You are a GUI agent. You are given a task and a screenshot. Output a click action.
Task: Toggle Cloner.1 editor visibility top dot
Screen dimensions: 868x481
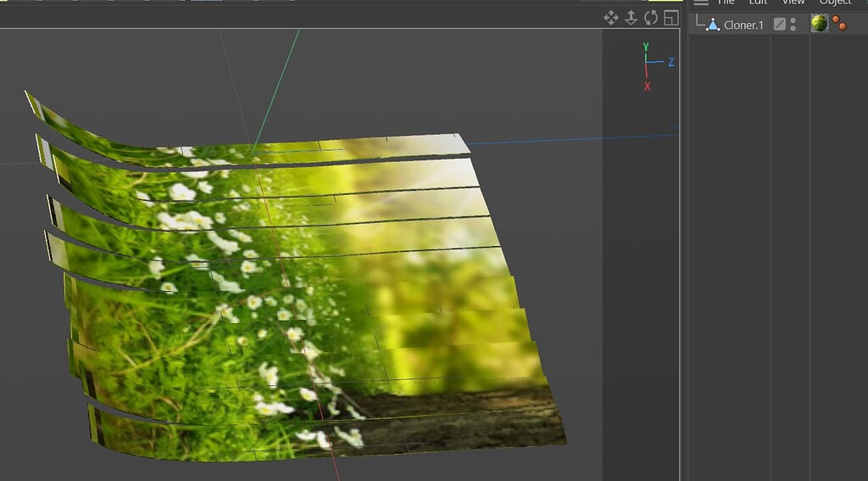[x=793, y=20]
